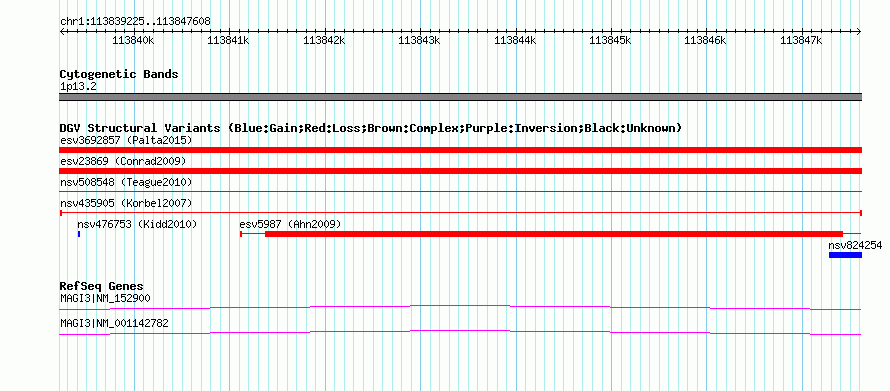Viewport: 890px width, 391px height.
Task: Click the chr1:113839225..113847608 coordinate label
Action: tap(135, 22)
